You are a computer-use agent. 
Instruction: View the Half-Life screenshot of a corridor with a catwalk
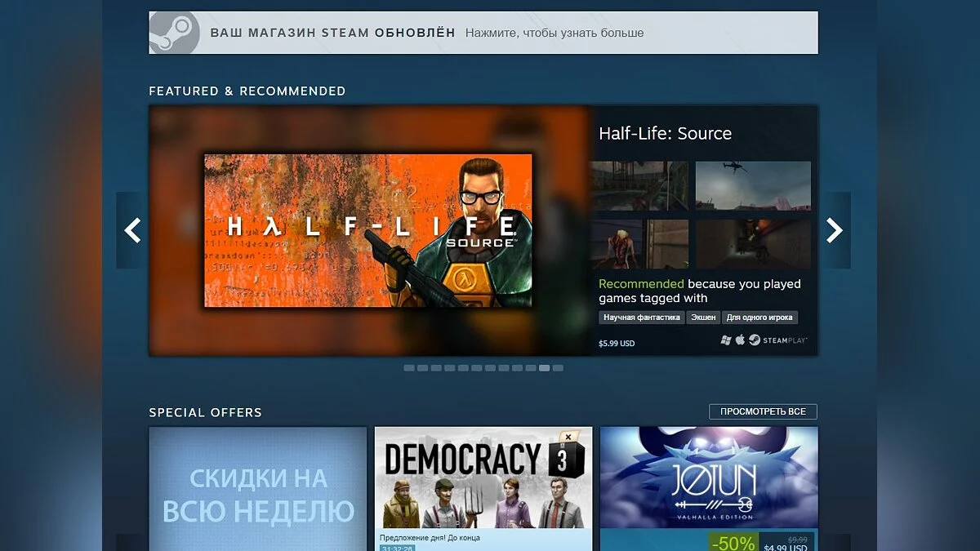coord(640,185)
